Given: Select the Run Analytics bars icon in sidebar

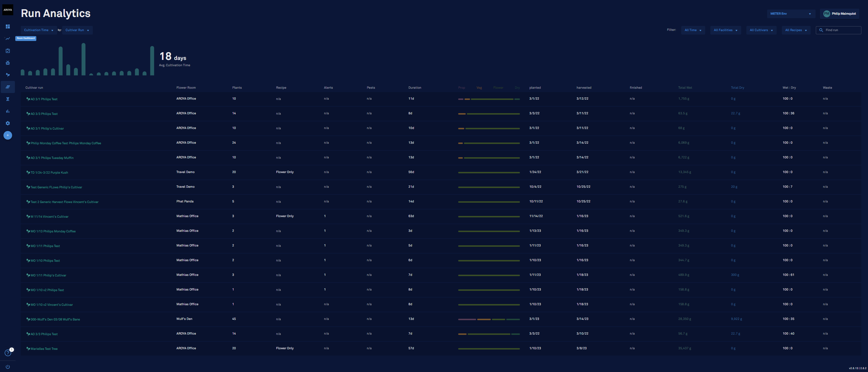Looking at the screenshot, I should pos(8,87).
